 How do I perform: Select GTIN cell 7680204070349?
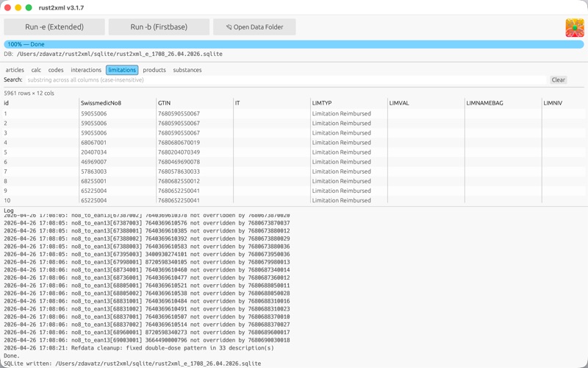(179, 152)
